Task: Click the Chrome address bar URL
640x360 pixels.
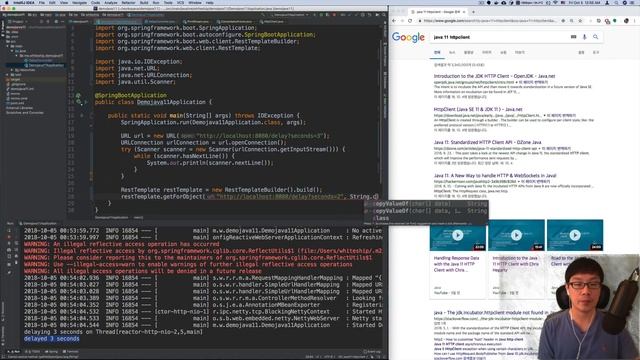Action: [x=490, y=21]
